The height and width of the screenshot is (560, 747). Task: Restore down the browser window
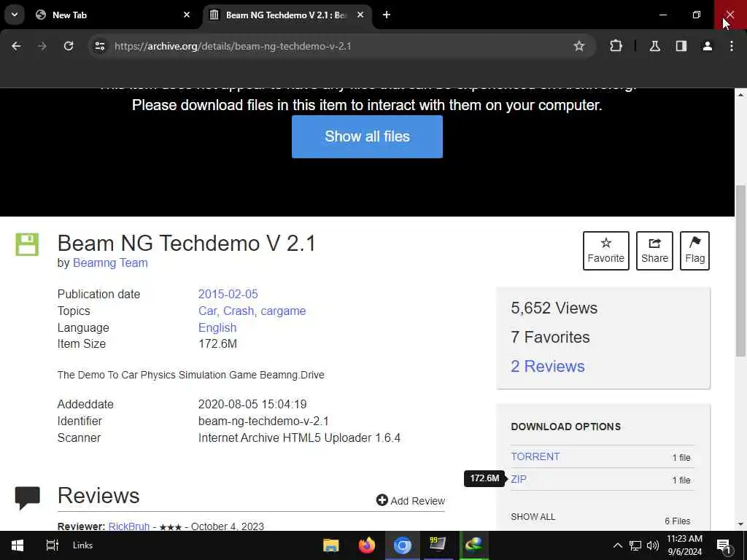point(697,15)
